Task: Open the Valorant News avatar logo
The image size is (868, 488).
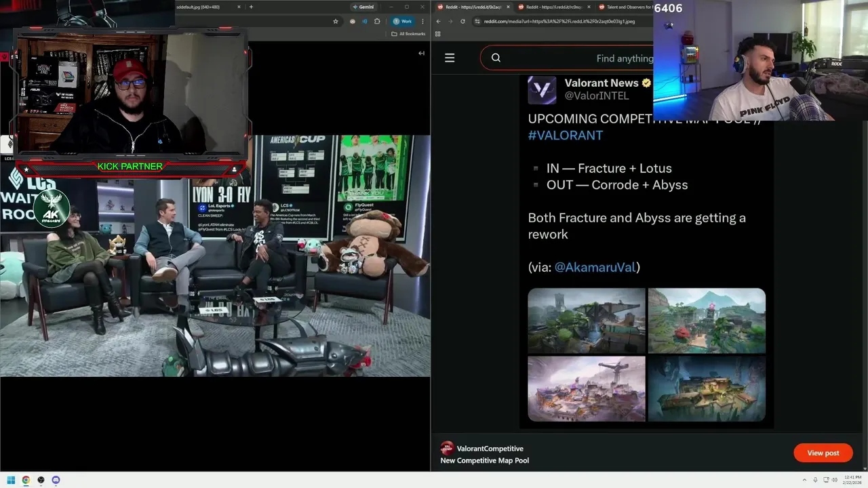Action: point(542,89)
